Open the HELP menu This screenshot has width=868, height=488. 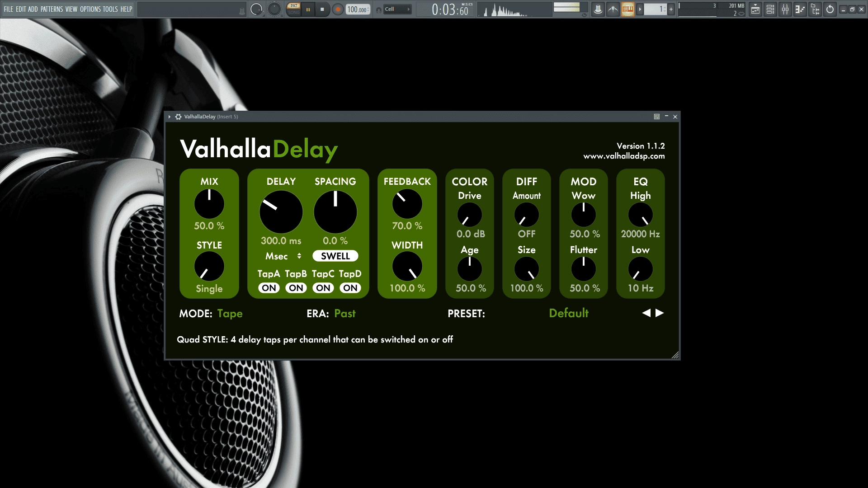[x=126, y=9]
